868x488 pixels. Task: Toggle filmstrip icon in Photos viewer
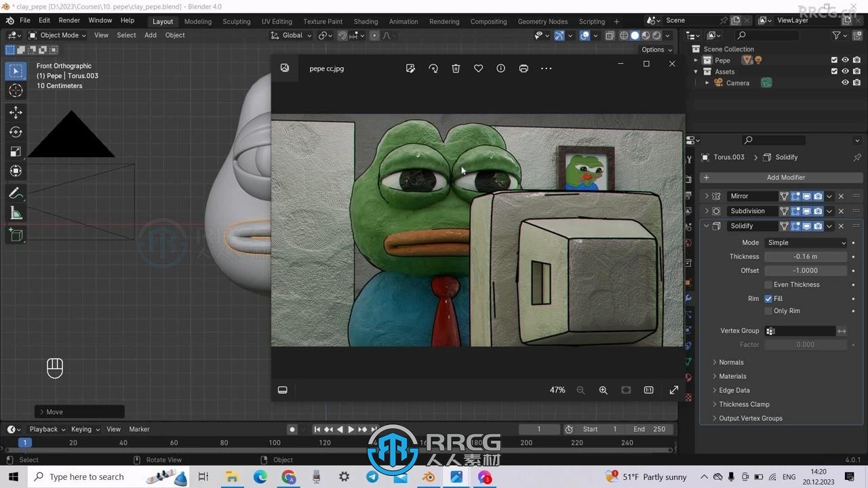pos(283,390)
